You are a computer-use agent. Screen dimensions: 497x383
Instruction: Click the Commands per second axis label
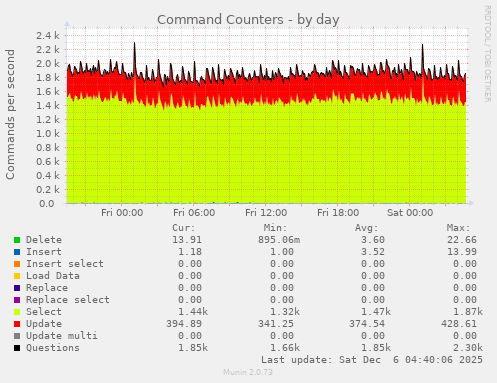point(10,114)
